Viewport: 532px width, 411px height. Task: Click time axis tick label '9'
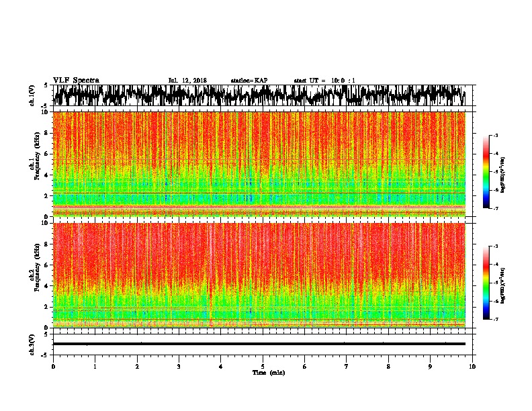pos(430,367)
